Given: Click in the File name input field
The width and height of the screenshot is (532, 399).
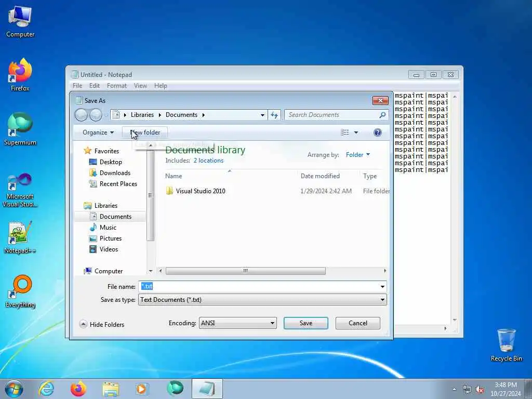Looking at the screenshot, I should coord(260,287).
